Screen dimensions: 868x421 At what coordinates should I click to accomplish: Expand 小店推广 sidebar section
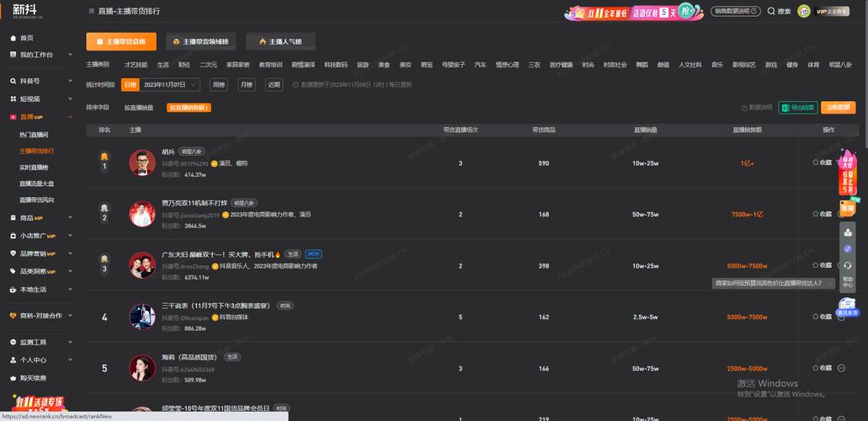point(71,236)
